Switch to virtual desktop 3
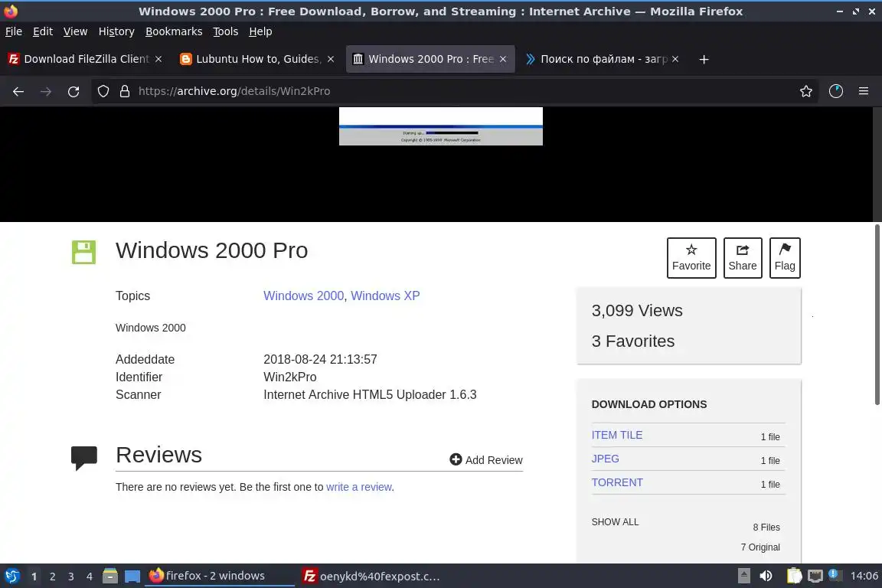Viewport: 882px width, 588px height. 71,577
